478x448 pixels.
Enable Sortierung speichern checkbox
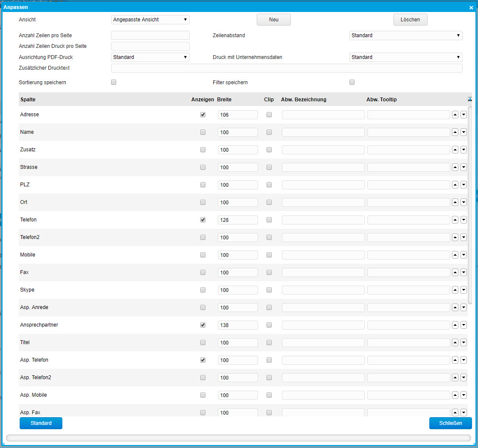(x=114, y=82)
